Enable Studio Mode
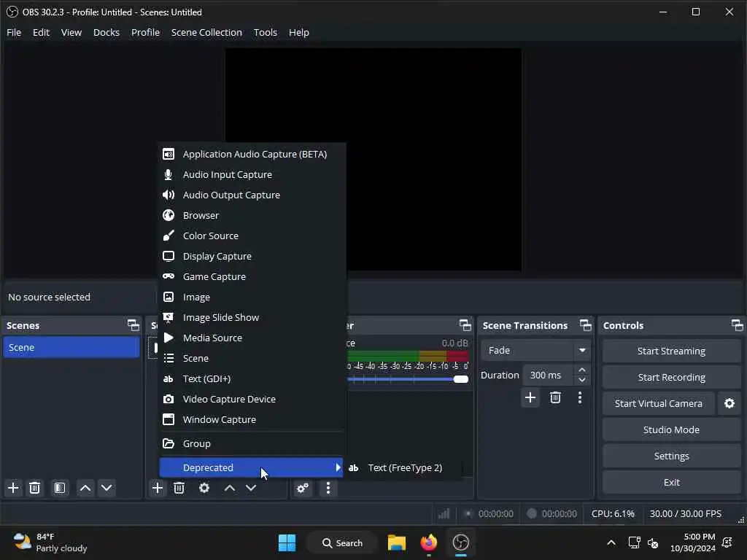 pos(671,430)
